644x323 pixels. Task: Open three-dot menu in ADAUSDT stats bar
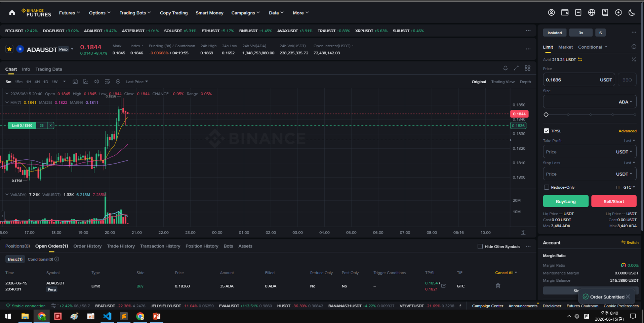point(528,49)
